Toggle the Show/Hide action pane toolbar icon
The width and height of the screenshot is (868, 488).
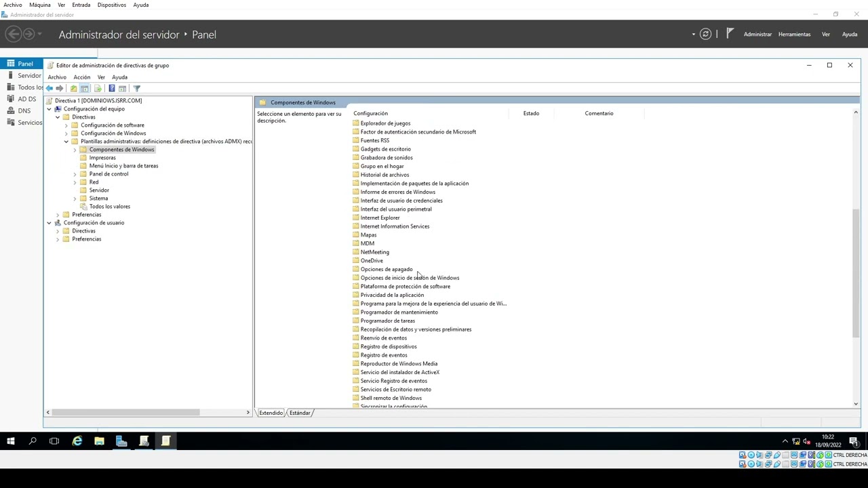click(x=122, y=88)
